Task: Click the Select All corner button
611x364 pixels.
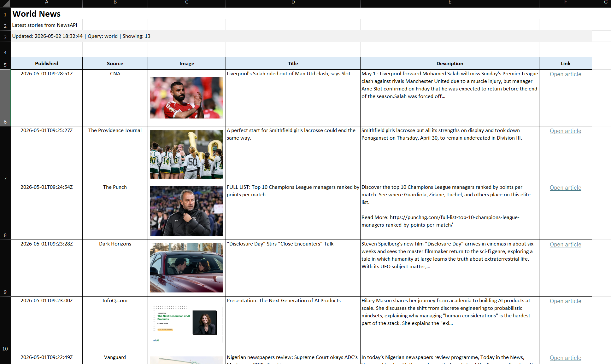Action: 5,4
